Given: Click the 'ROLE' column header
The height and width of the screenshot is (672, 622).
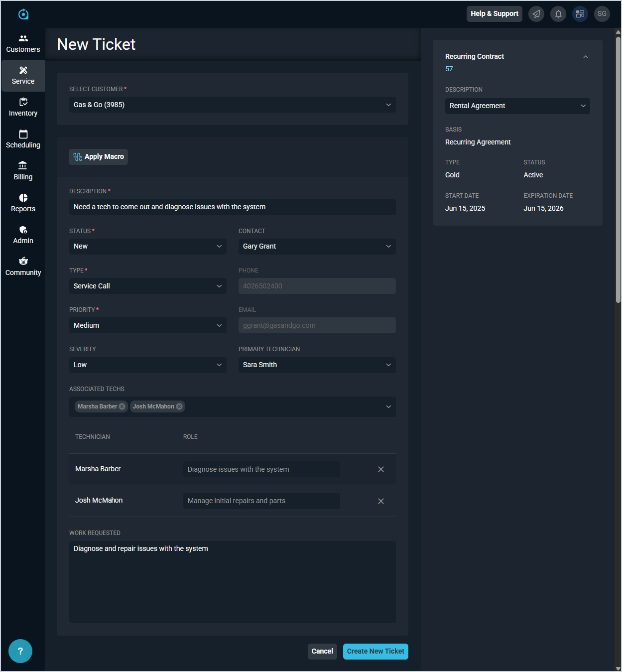Looking at the screenshot, I should 190,437.
